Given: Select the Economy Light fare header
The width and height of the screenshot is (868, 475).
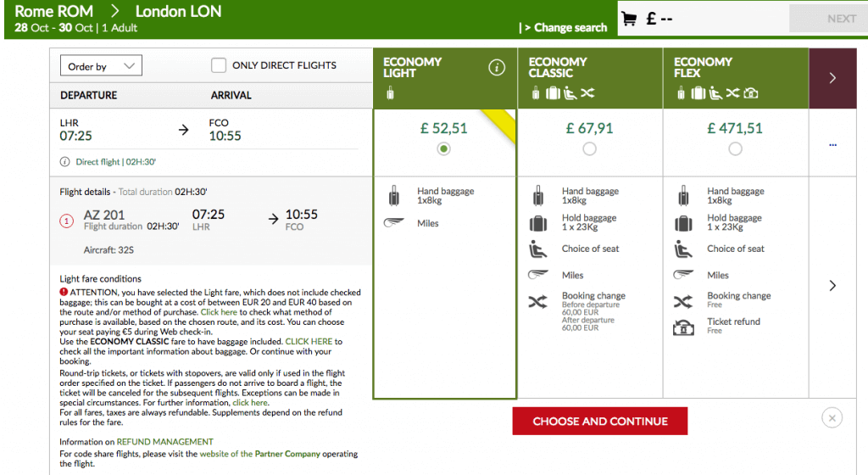Looking at the screenshot, I should click(445, 78).
